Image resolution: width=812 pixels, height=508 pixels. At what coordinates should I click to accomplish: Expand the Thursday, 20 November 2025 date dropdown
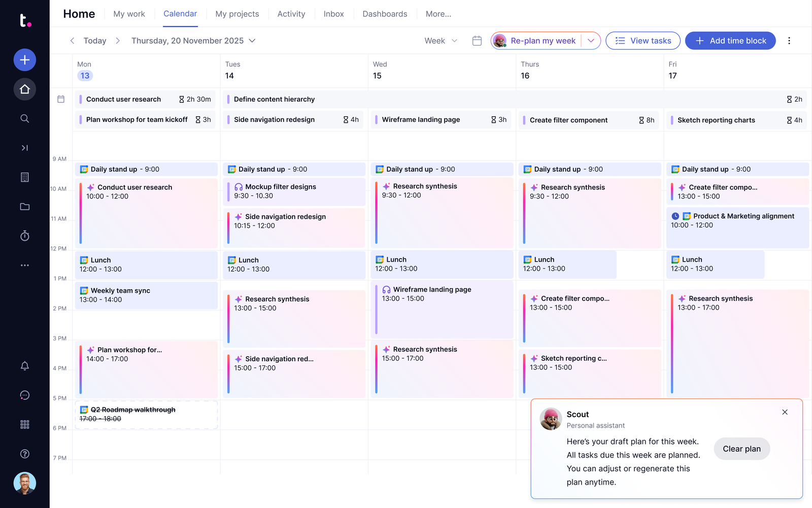[193, 41]
